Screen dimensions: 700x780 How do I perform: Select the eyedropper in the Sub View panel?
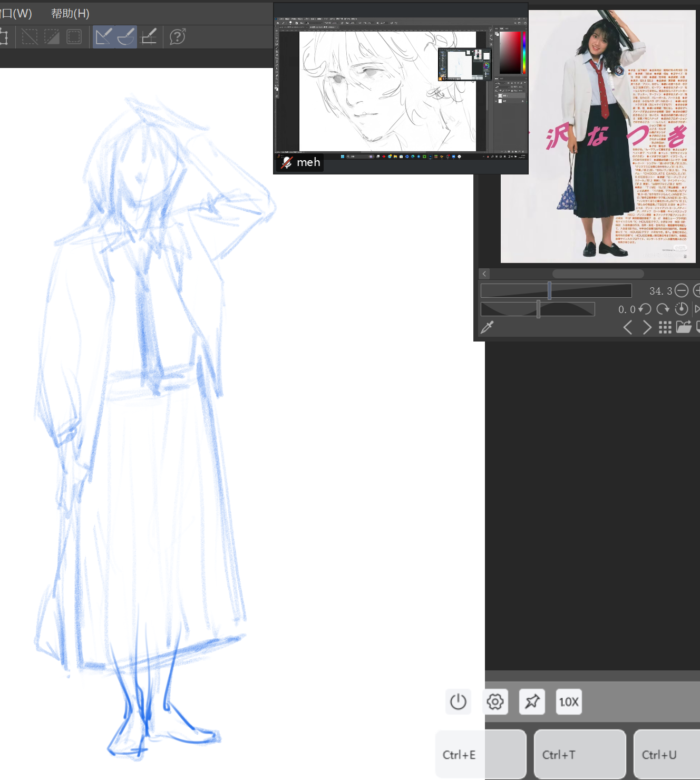point(487,327)
